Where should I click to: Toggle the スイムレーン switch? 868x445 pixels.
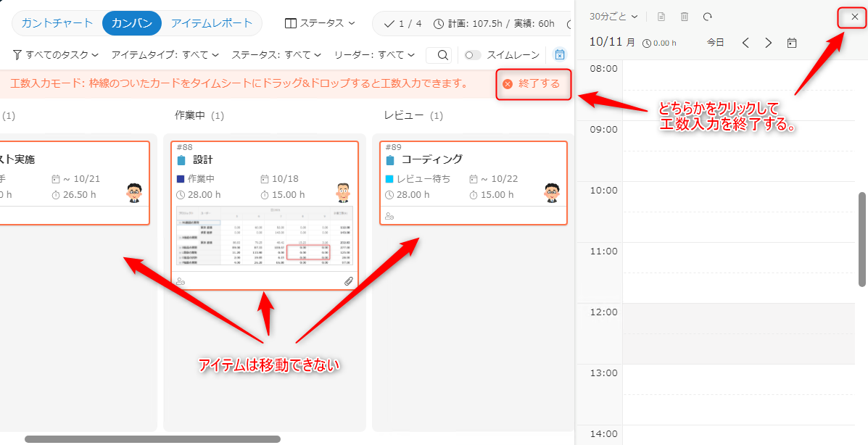click(473, 55)
